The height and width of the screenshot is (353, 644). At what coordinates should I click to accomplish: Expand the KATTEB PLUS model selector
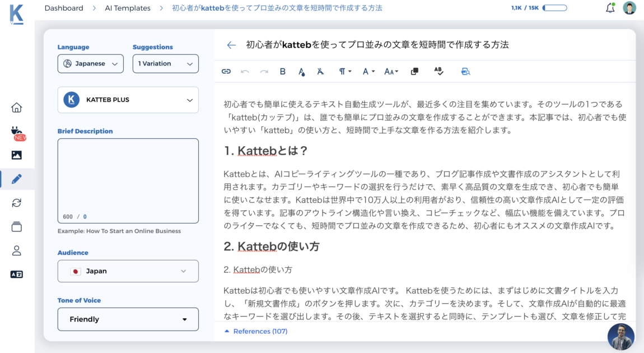tap(128, 100)
